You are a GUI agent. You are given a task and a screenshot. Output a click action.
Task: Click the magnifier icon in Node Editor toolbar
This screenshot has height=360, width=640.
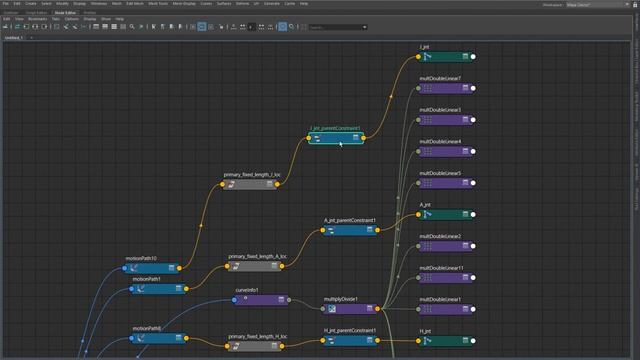[132, 27]
